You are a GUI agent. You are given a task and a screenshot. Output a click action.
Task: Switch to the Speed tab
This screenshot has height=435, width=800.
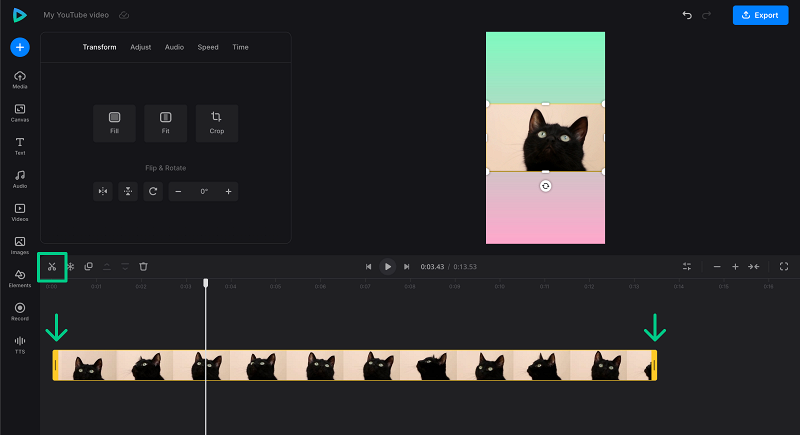207,47
